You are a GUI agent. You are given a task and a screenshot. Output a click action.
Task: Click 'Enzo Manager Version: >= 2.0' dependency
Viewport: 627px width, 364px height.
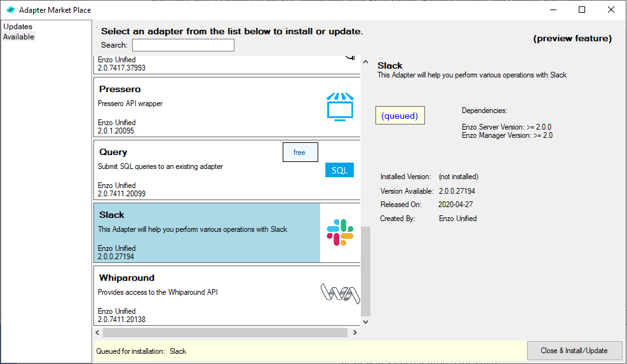pyautogui.click(x=508, y=135)
